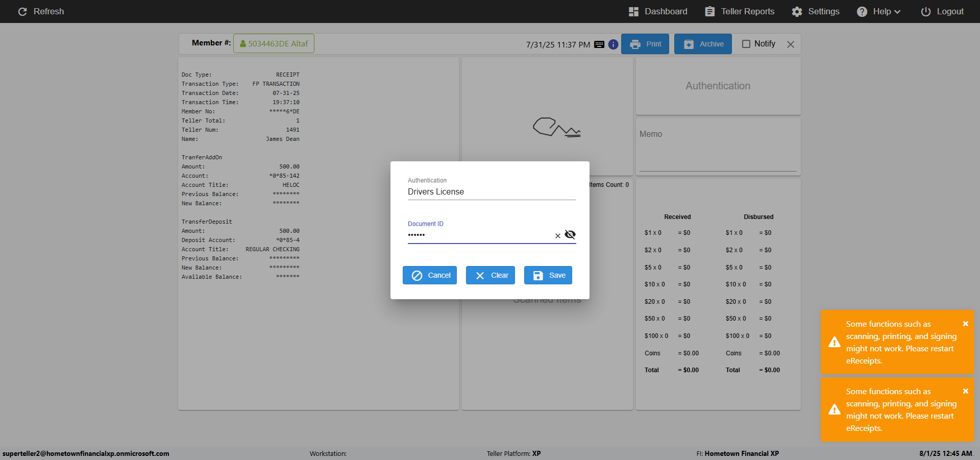The width and height of the screenshot is (980, 460).
Task: Toggle Document ID visibility eye icon
Action: click(570, 234)
